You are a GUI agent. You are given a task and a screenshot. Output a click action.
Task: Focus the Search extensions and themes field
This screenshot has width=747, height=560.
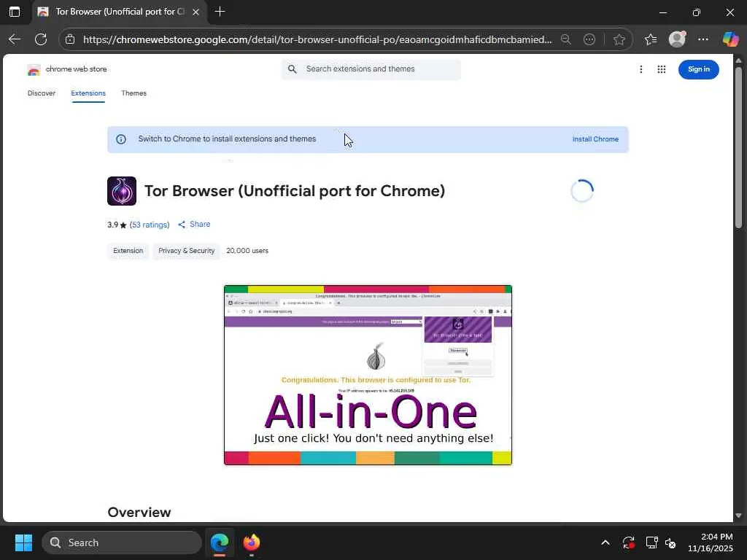click(x=371, y=69)
